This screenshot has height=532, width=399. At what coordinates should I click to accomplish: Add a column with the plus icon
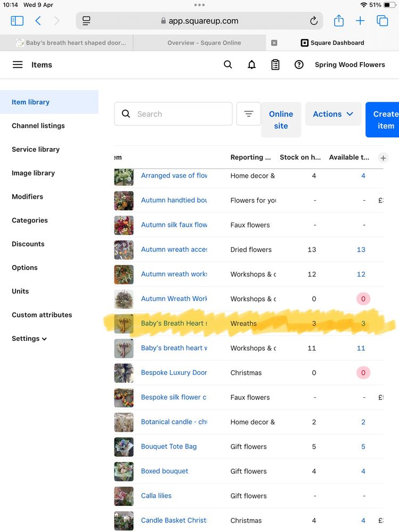[x=382, y=158]
